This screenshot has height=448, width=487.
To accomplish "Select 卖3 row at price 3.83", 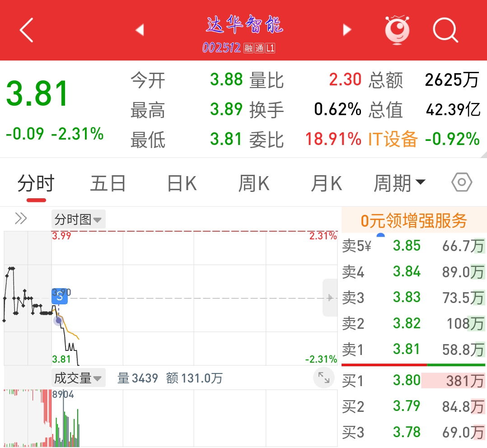I will click(413, 298).
